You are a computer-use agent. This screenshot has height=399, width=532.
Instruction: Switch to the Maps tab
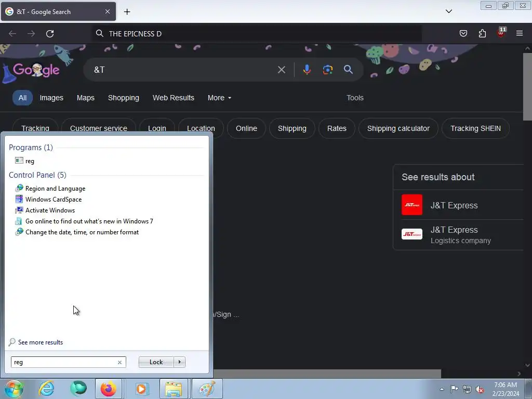click(86, 98)
